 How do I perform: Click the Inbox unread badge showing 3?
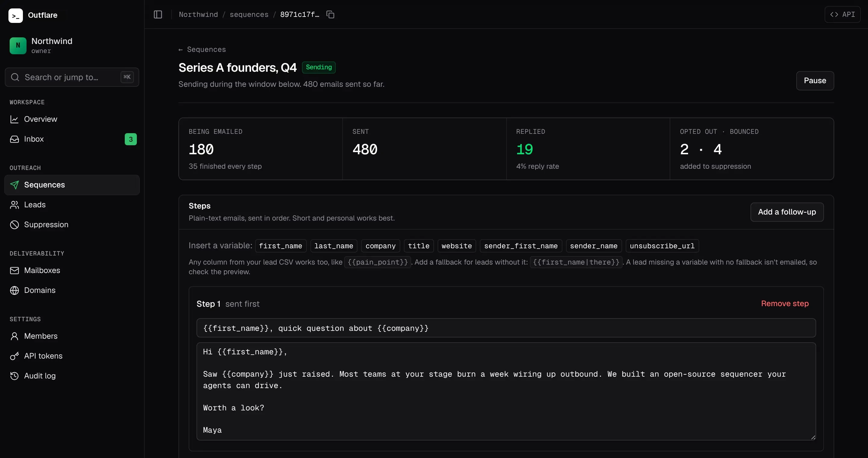tap(131, 139)
